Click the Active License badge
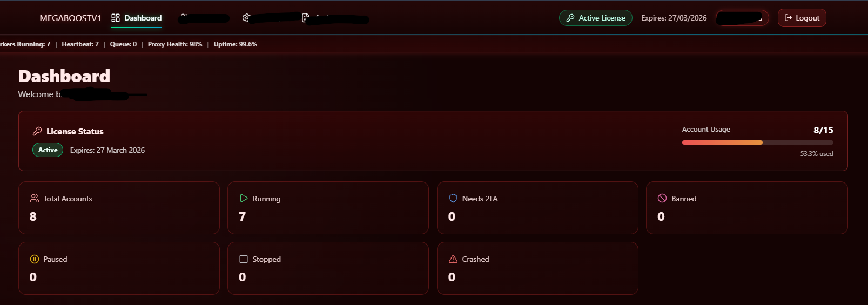Viewport: 868px width, 305px height. click(x=596, y=18)
